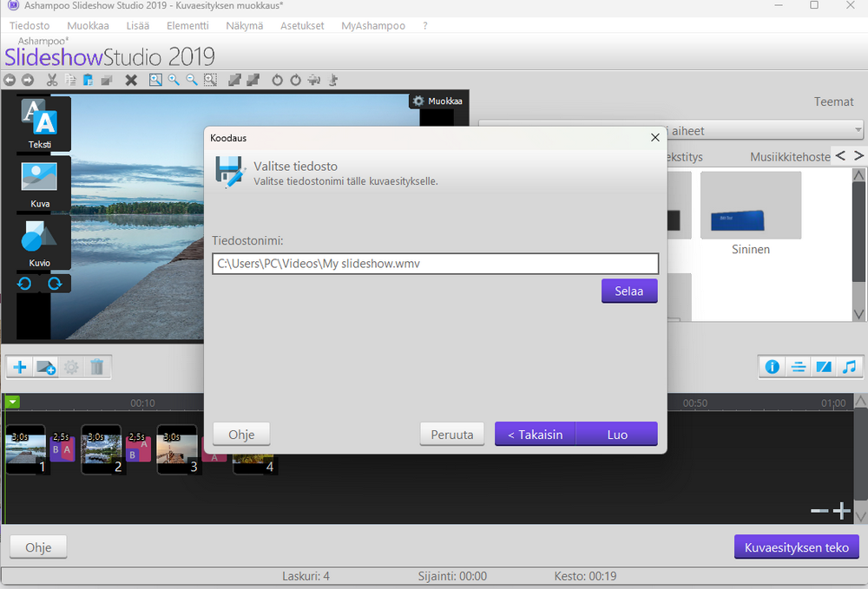868x589 pixels.
Task: Select the Kuva image tool
Action: tap(39, 184)
